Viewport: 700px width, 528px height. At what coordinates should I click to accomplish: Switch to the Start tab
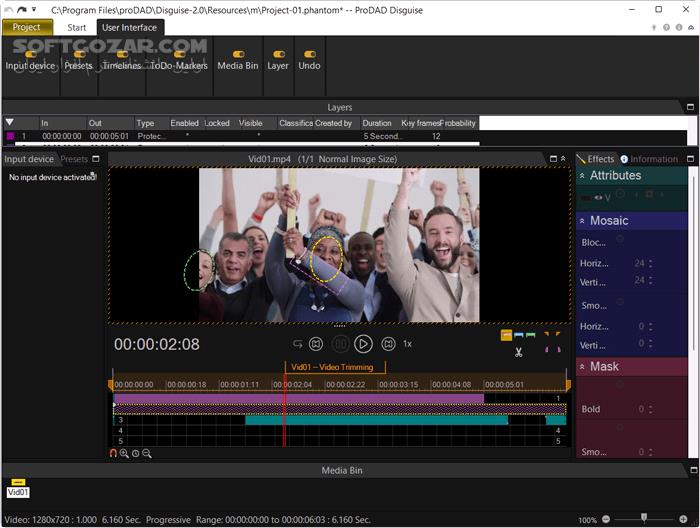pos(77,27)
